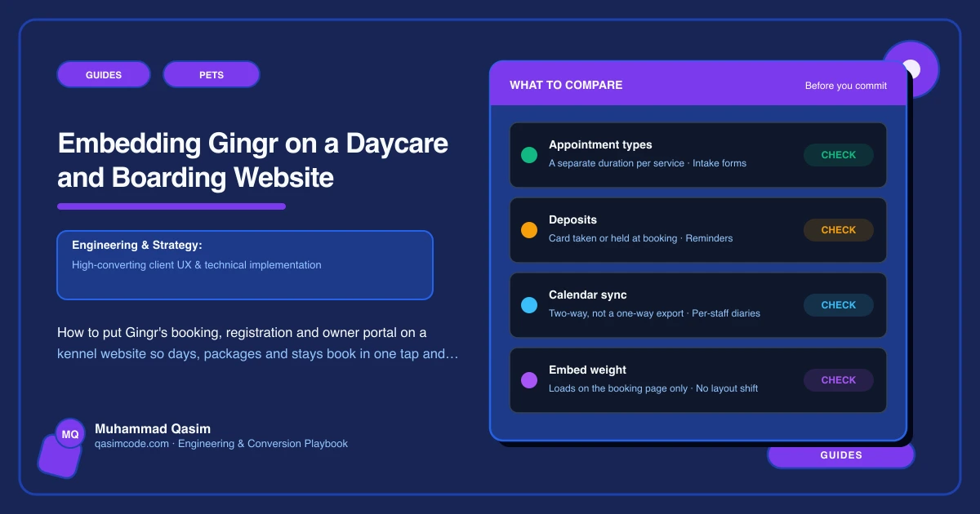Click 'Engineering & Strategy:' heading

tap(137, 245)
